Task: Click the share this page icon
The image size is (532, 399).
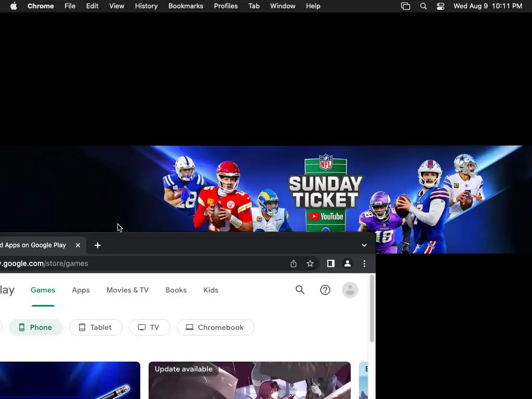Action: coord(294,263)
